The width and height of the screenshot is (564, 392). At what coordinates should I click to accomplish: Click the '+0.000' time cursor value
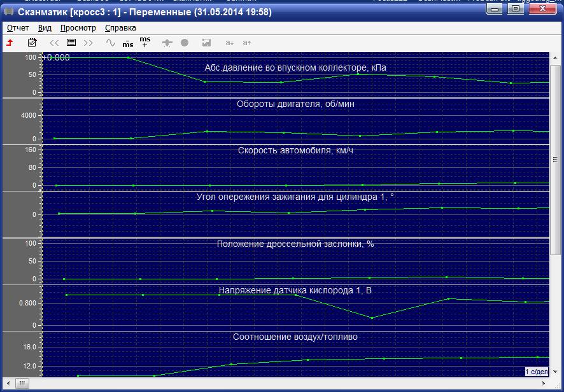click(x=56, y=57)
